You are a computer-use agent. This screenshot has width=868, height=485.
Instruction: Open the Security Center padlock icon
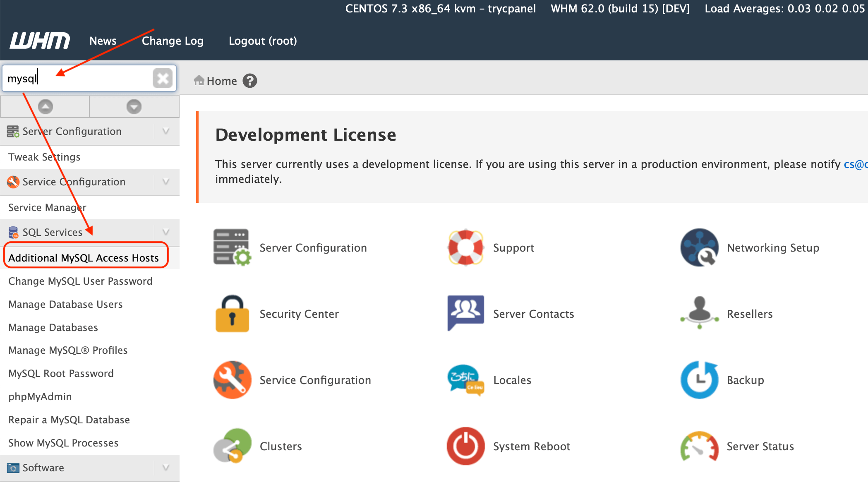232,314
